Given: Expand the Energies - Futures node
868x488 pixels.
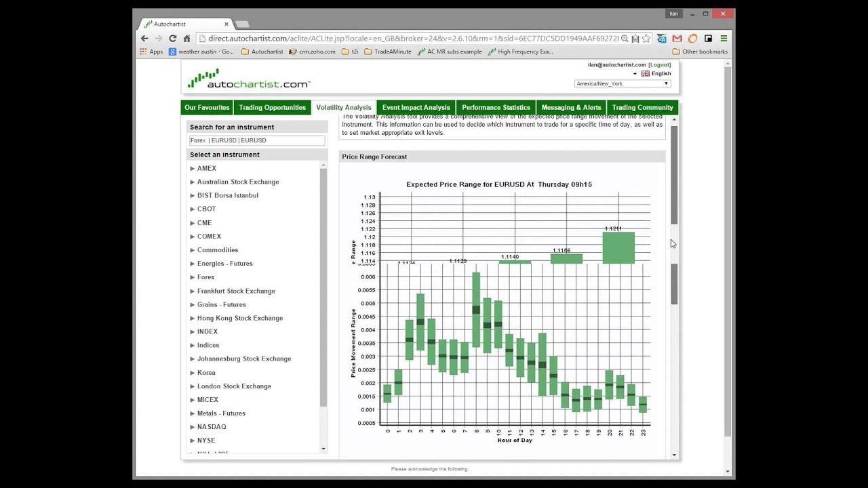Looking at the screenshot, I should pyautogui.click(x=193, y=263).
